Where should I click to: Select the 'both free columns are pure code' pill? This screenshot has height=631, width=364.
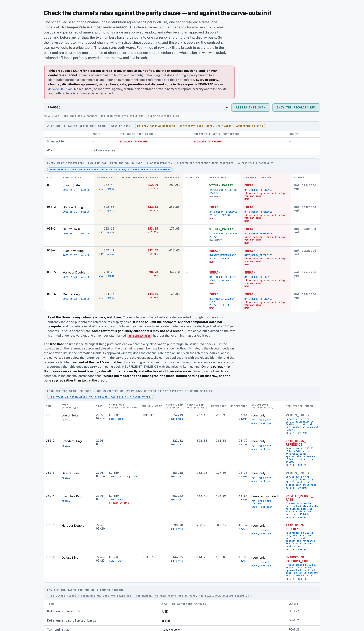coord(110,170)
